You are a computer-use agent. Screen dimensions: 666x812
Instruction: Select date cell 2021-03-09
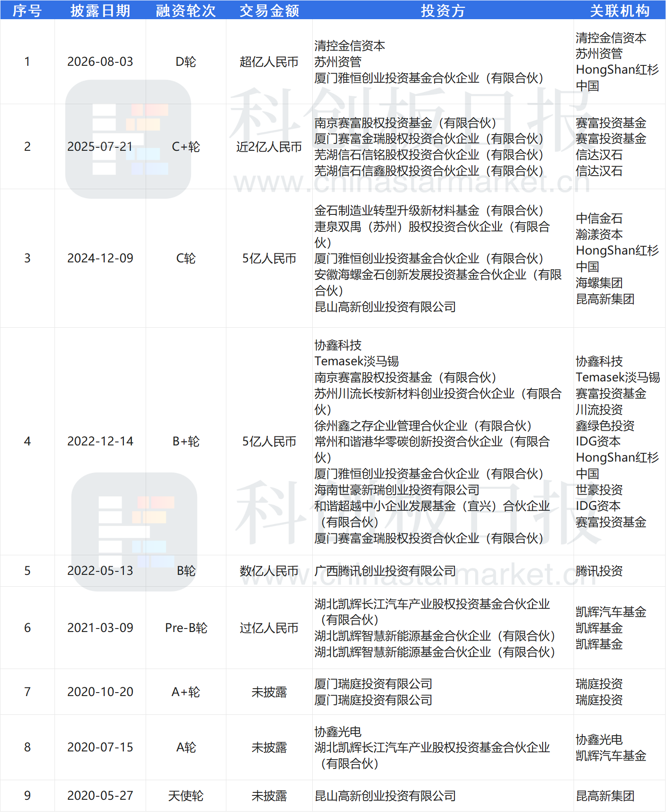(x=100, y=628)
